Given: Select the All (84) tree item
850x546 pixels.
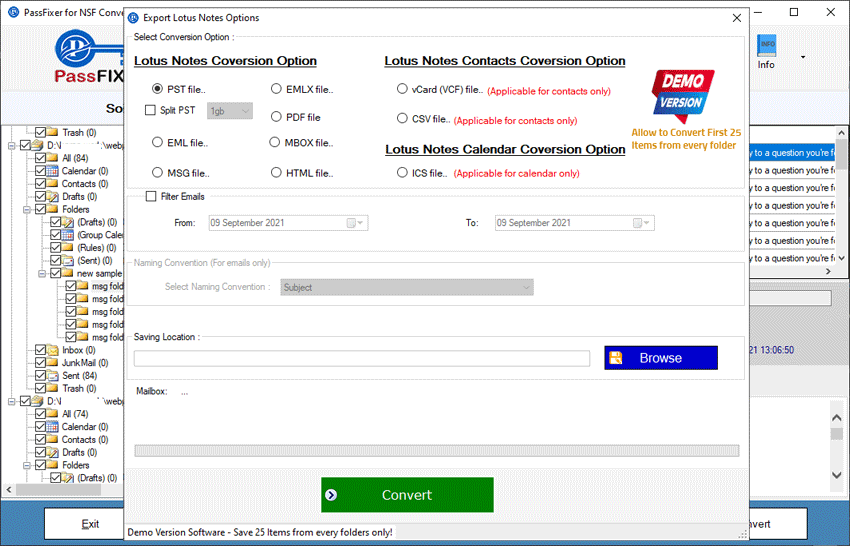Looking at the screenshot, I should (x=75, y=158).
